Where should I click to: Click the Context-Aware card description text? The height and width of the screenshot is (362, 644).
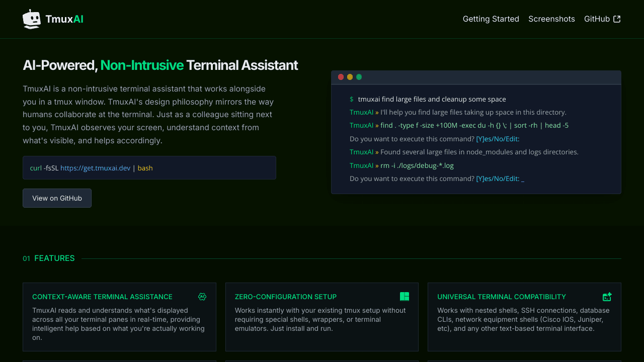pos(119,324)
